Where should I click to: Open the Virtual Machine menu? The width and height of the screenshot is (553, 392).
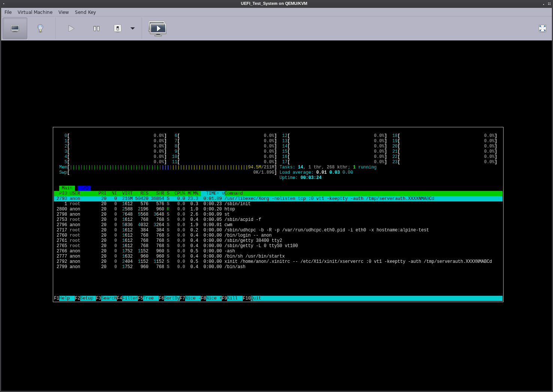pos(35,12)
